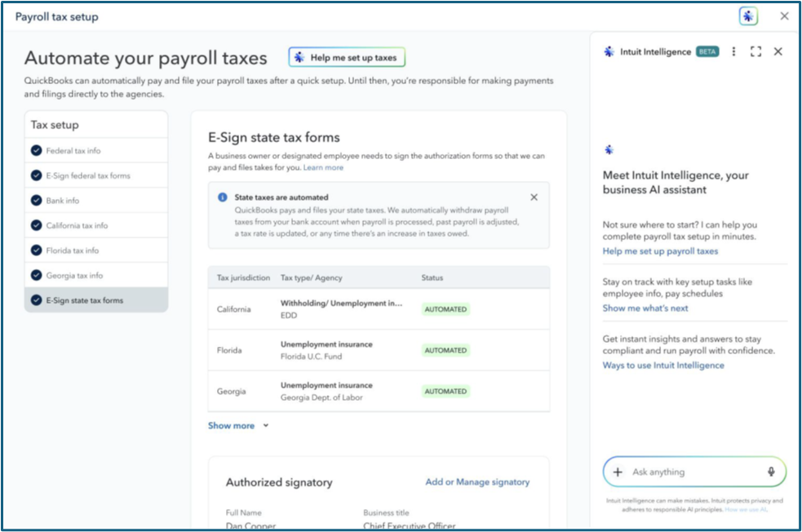Click the Bank info checkmark icon
The width and height of the screenshot is (802, 532).
pyautogui.click(x=36, y=201)
